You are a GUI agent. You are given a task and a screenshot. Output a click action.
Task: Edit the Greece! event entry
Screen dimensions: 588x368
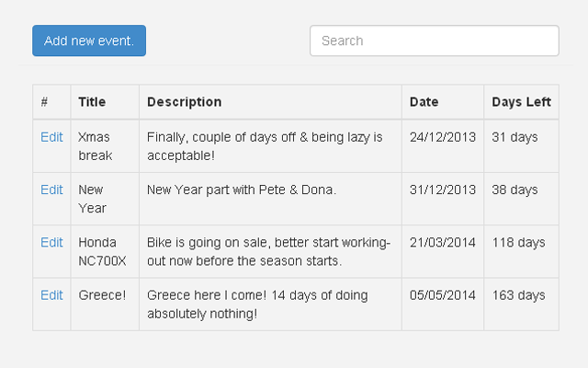pos(51,295)
